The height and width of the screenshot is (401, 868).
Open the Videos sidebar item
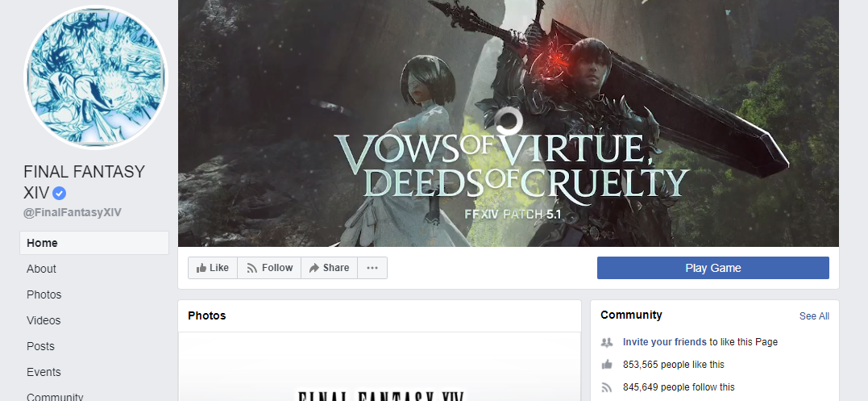pos(44,320)
